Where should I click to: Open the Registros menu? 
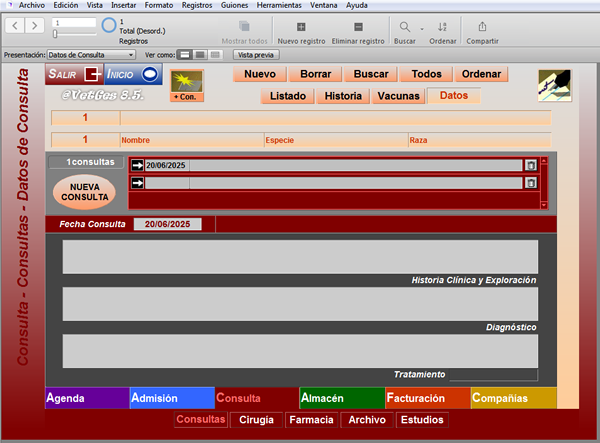click(197, 5)
